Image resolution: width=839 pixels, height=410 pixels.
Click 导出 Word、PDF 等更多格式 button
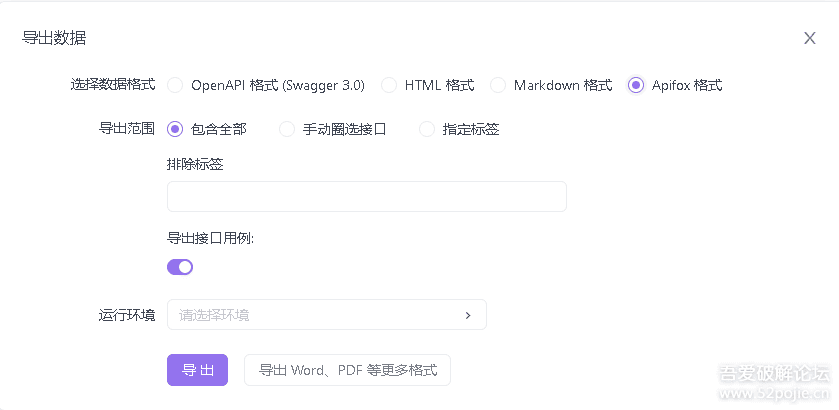[x=347, y=370]
